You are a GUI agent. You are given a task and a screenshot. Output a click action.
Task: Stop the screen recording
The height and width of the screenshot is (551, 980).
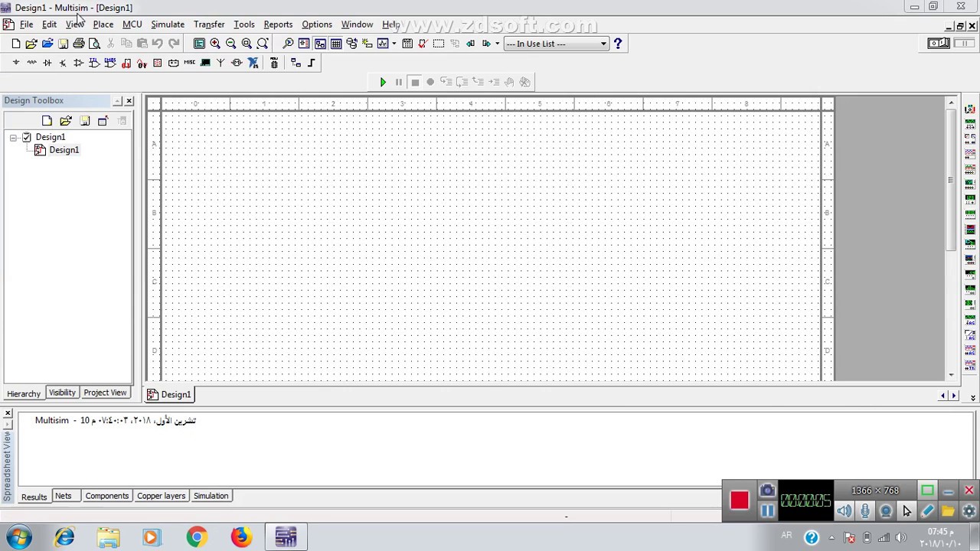[739, 500]
